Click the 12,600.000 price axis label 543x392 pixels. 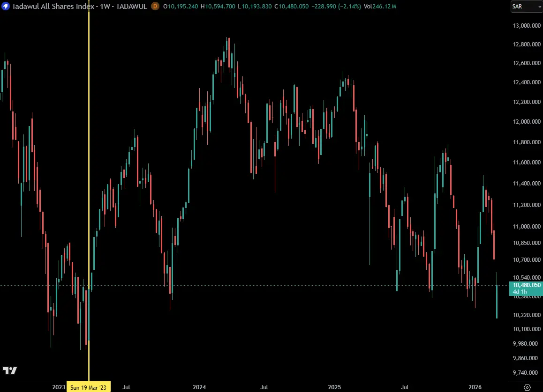[527, 63]
